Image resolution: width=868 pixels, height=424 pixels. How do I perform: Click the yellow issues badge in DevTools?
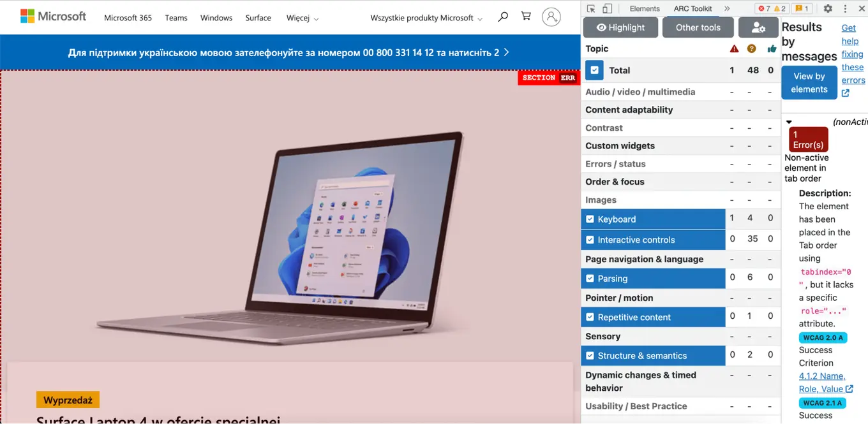801,8
